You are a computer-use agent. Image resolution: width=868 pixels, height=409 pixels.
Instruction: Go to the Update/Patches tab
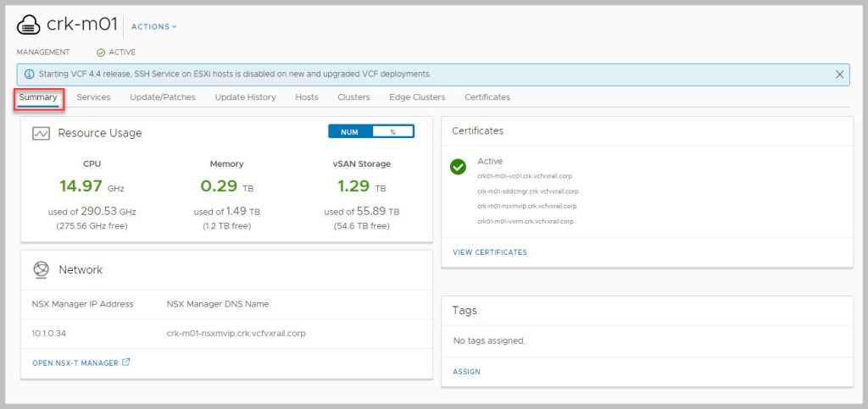tap(163, 97)
